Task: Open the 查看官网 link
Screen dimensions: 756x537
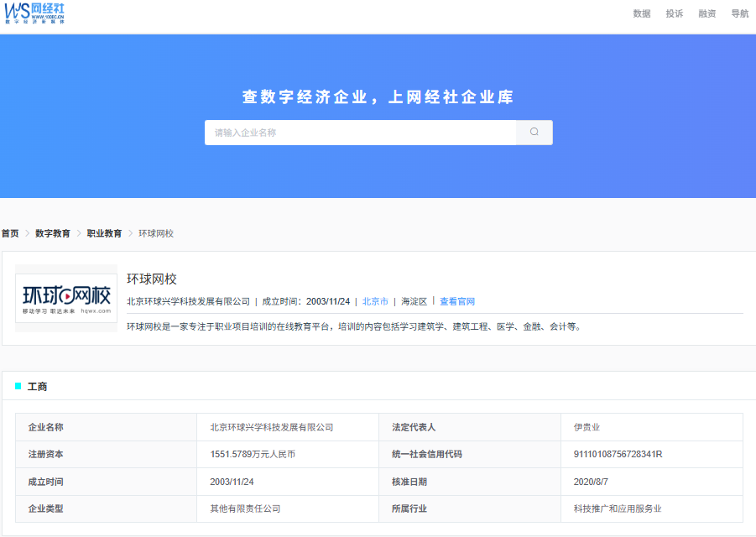Action: (457, 301)
